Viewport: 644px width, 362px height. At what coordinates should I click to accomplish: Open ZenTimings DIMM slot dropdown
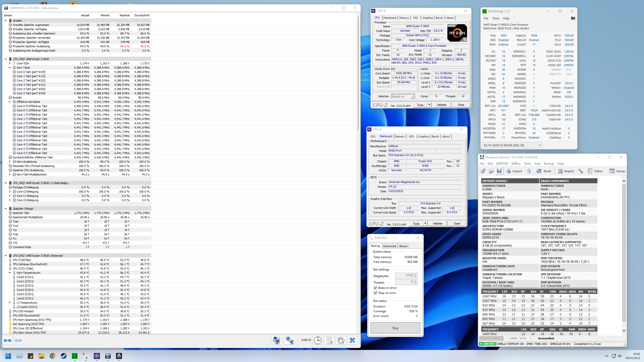pos(512,145)
